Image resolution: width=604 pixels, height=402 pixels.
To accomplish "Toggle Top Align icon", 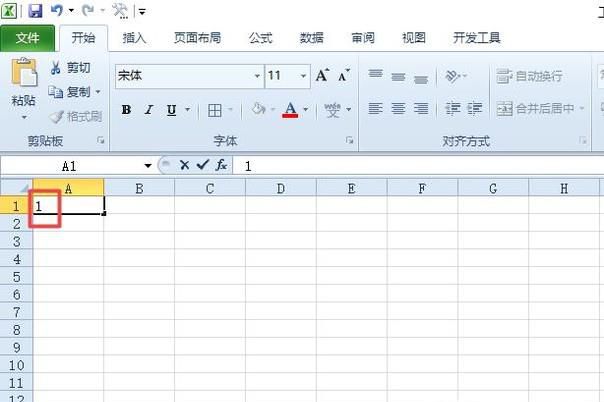I will tap(375, 75).
